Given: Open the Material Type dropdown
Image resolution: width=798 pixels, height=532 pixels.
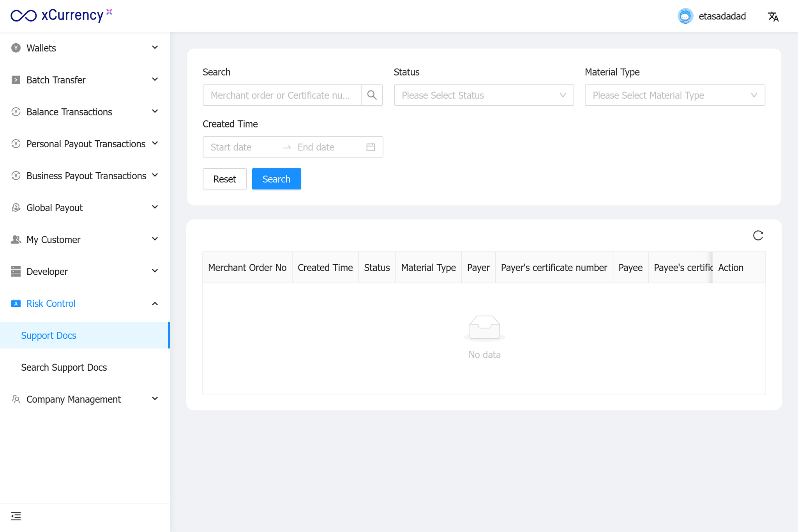Looking at the screenshot, I should [674, 95].
